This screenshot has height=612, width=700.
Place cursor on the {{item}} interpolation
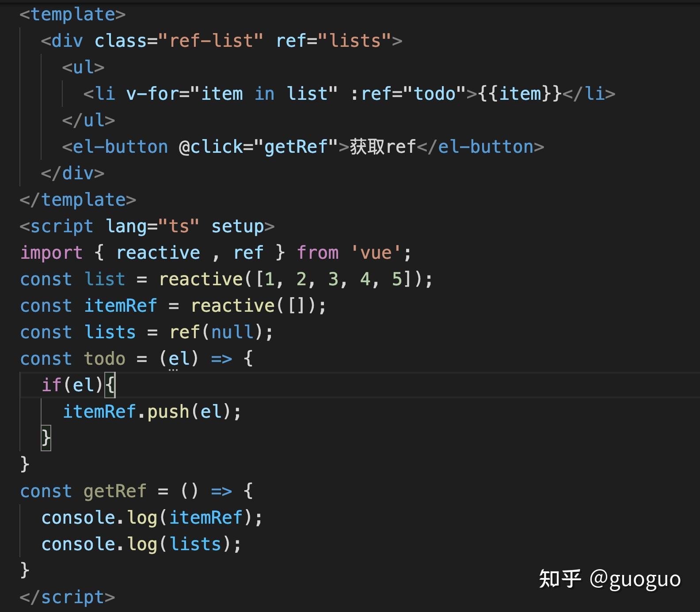(x=520, y=94)
